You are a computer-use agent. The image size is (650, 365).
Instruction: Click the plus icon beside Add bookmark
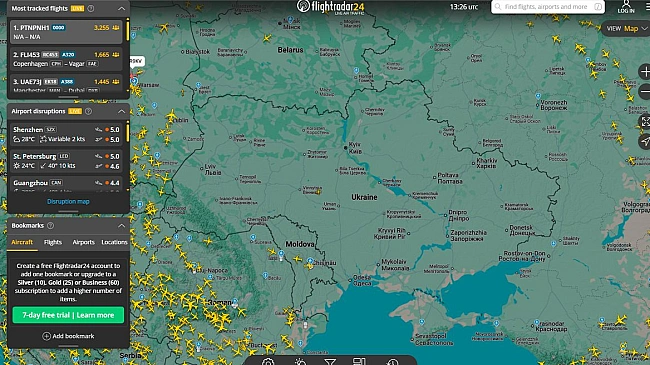click(46, 336)
